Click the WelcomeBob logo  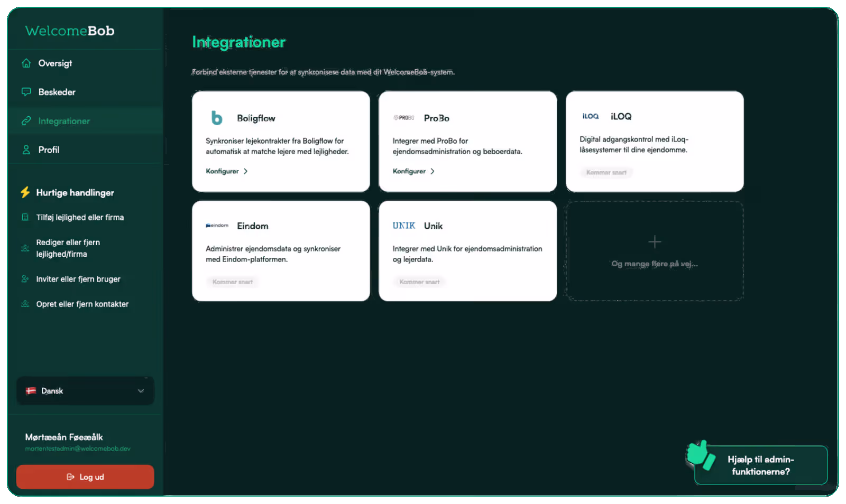coord(70,31)
